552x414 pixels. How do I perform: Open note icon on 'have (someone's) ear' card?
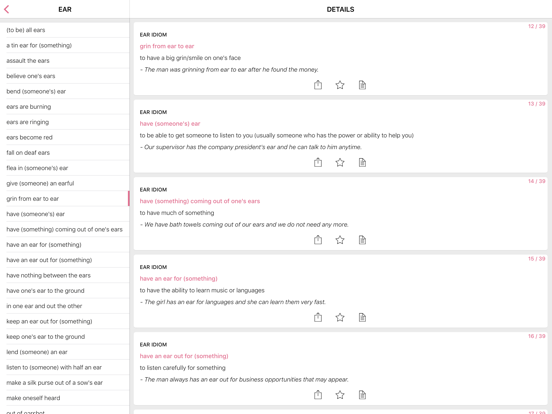click(362, 162)
